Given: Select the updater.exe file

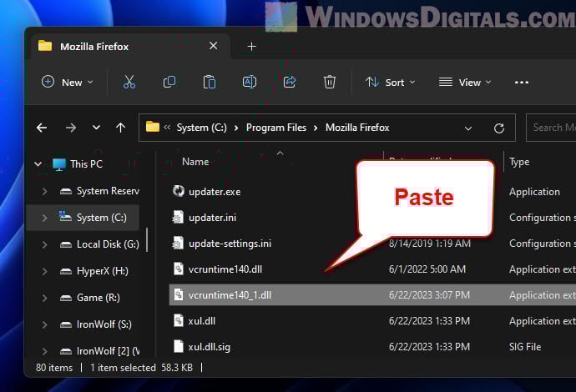Looking at the screenshot, I should [x=215, y=192].
